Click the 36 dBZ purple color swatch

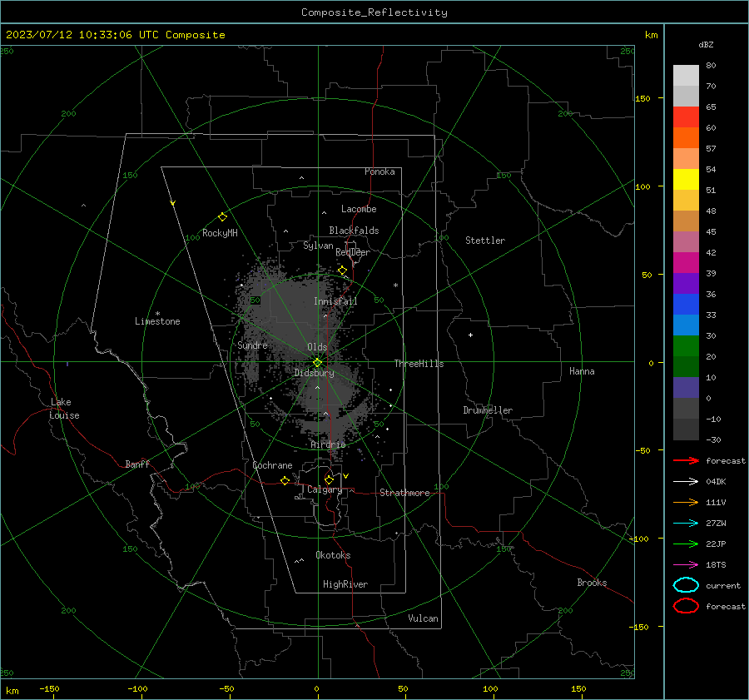(x=686, y=283)
